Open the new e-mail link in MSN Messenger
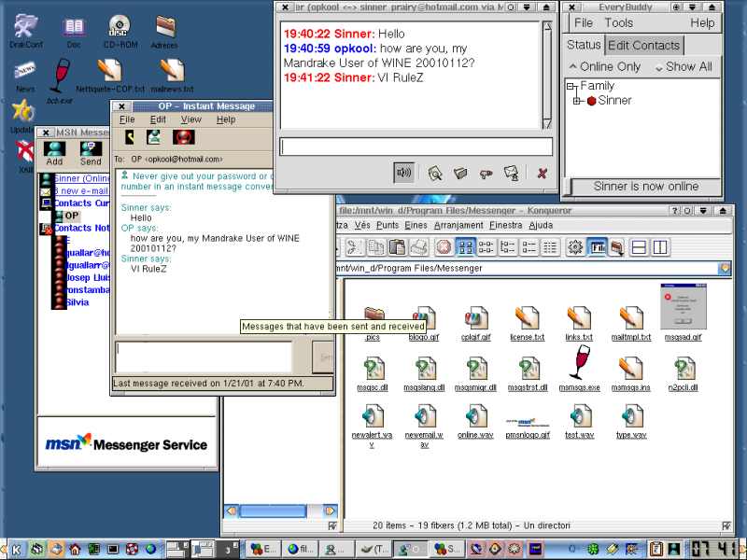Viewport: 747px width, 560px height. coord(81,190)
